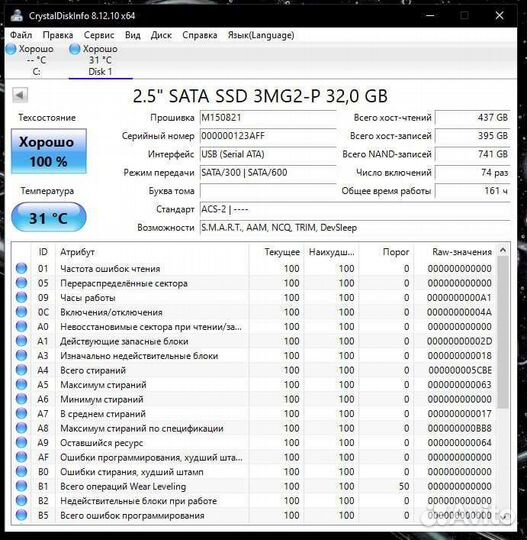Click the Raw-значения column header
The width and height of the screenshot is (527, 540).
[x=455, y=252]
